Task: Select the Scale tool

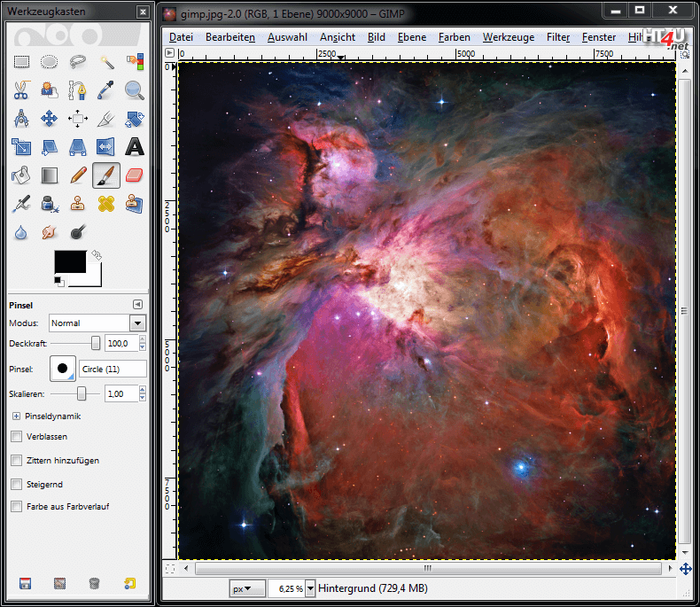Action: coord(21,147)
